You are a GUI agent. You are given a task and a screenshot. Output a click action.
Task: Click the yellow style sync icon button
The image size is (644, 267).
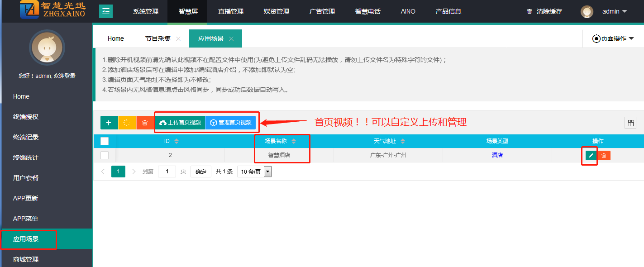(x=127, y=123)
